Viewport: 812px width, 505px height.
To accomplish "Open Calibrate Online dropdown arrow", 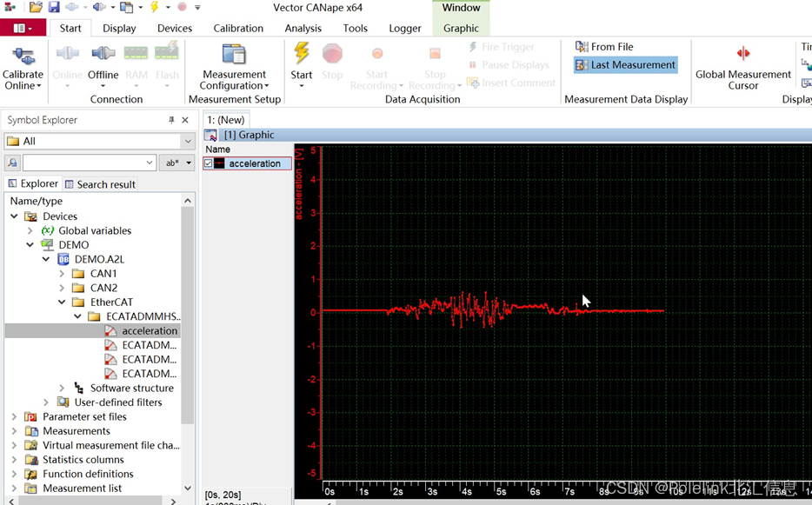I will click(x=39, y=86).
